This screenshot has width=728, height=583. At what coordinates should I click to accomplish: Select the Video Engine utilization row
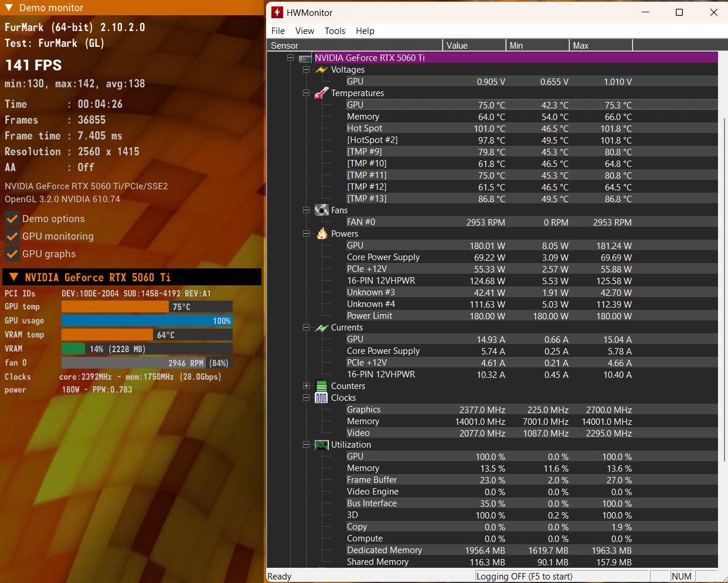click(x=532, y=492)
